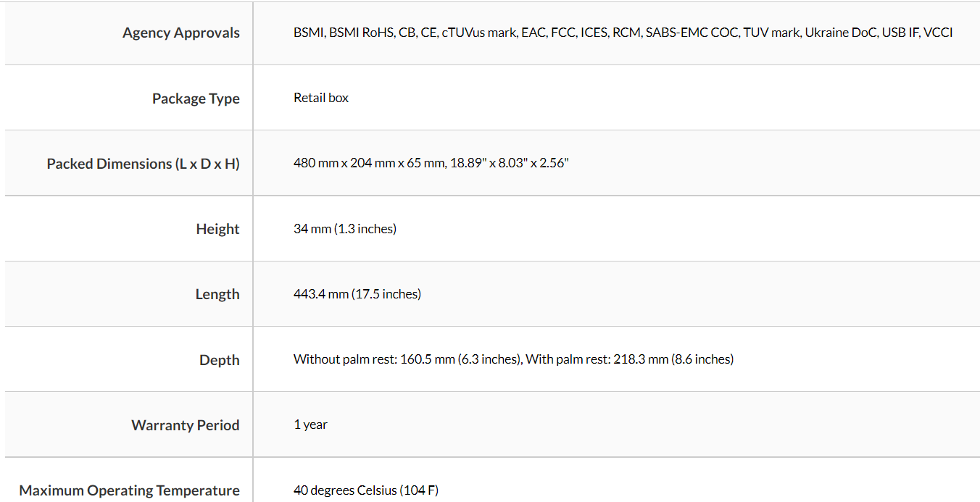Select the Packed Dimensions (L x D x H) label
The height and width of the screenshot is (502, 980).
point(143,164)
